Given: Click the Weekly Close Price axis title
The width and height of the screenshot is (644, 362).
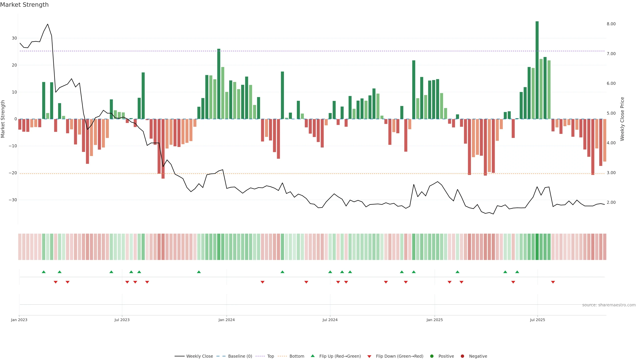Looking at the screenshot, I should click(622, 119).
